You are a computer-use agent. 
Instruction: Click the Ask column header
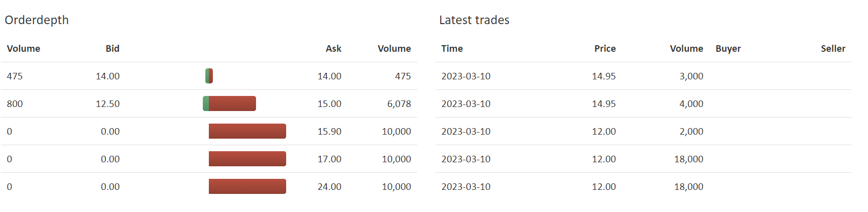333,49
